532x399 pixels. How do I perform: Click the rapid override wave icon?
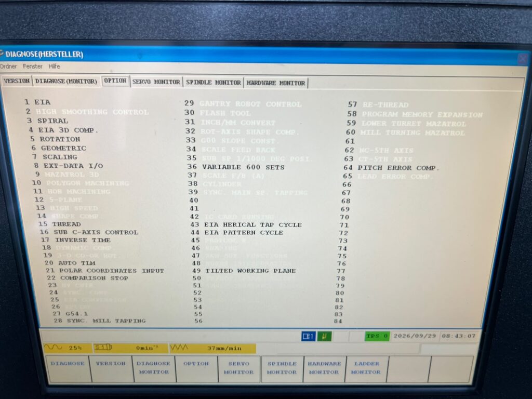(54, 347)
